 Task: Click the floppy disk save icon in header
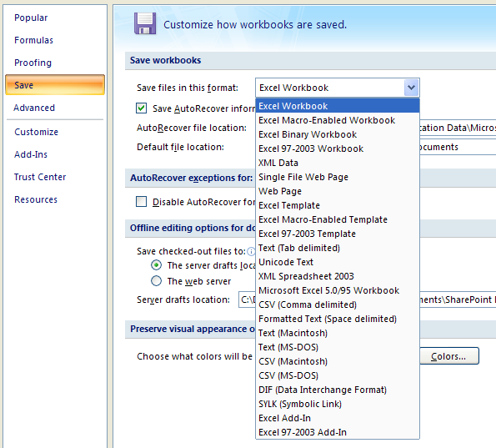pos(145,23)
